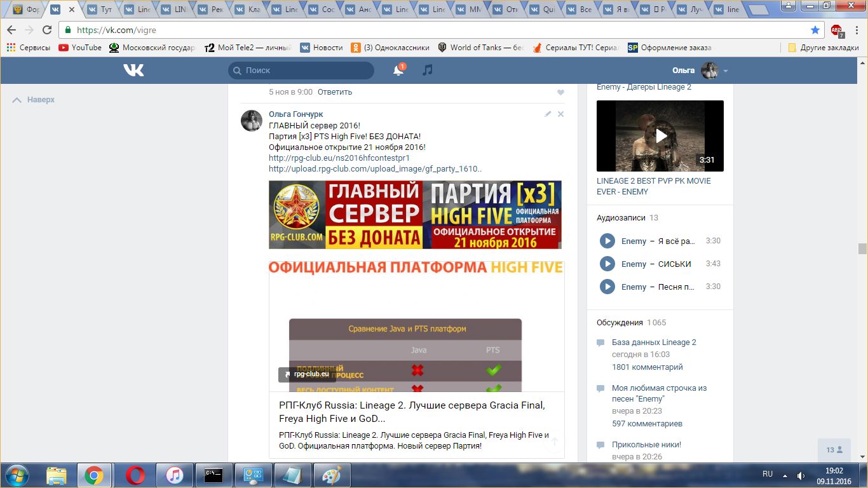This screenshot has height=488, width=868.
Task: Open the online friends counter showing 13
Action: pyautogui.click(x=834, y=450)
